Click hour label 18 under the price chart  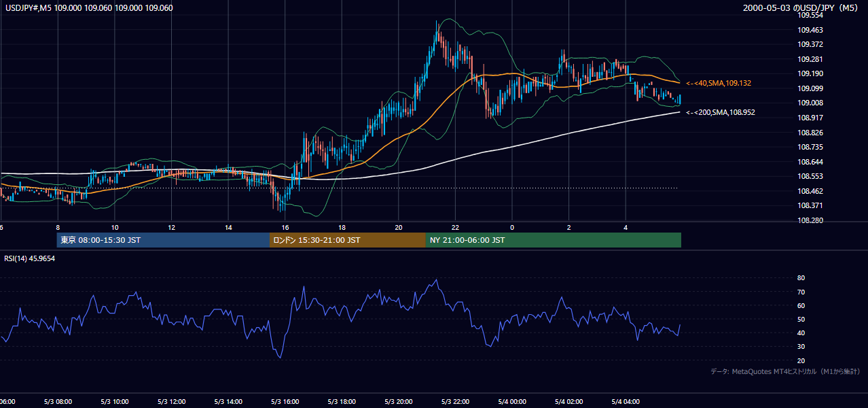(x=342, y=228)
